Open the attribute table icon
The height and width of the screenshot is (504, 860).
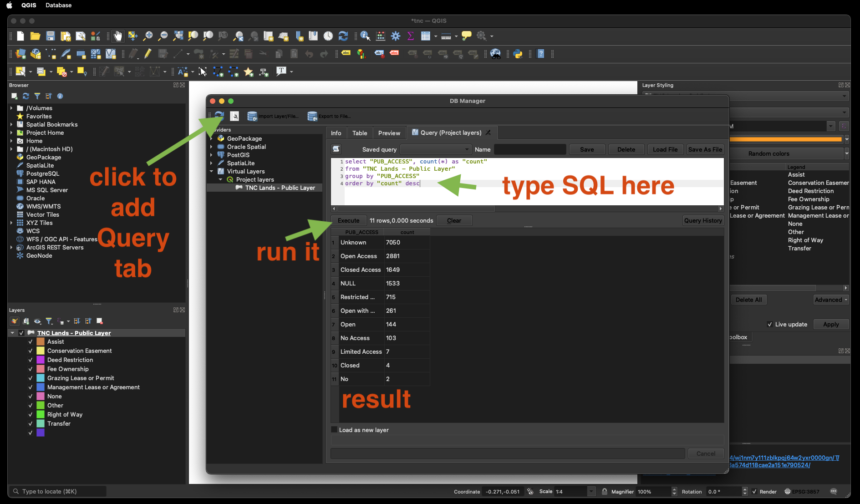click(x=426, y=36)
